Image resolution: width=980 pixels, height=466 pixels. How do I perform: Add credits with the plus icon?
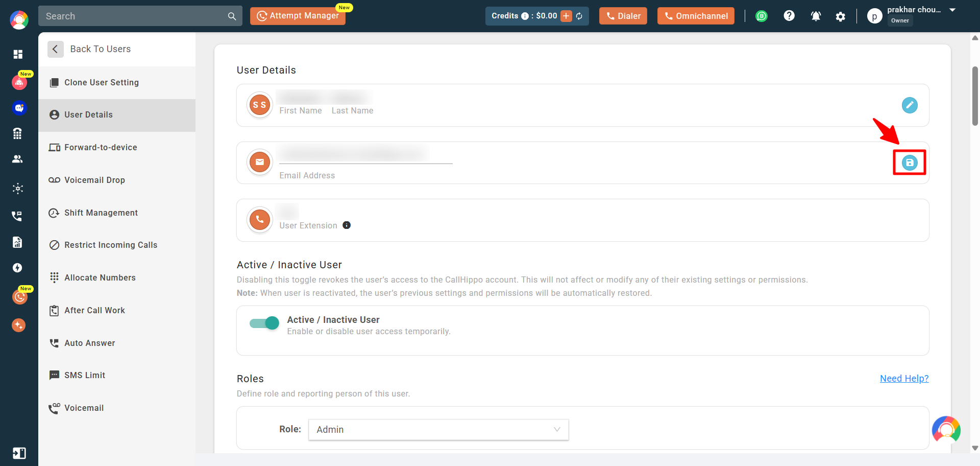tap(566, 16)
